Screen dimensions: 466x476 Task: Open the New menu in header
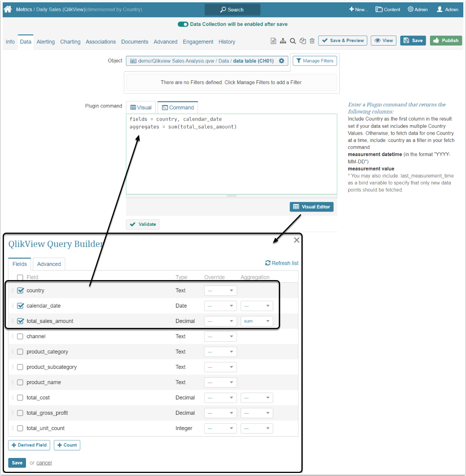(x=358, y=10)
